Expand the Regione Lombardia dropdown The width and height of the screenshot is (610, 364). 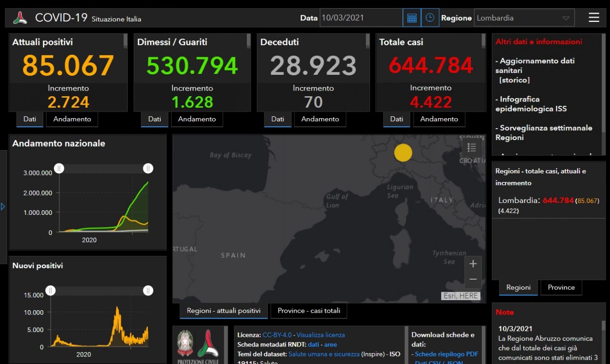click(x=566, y=18)
